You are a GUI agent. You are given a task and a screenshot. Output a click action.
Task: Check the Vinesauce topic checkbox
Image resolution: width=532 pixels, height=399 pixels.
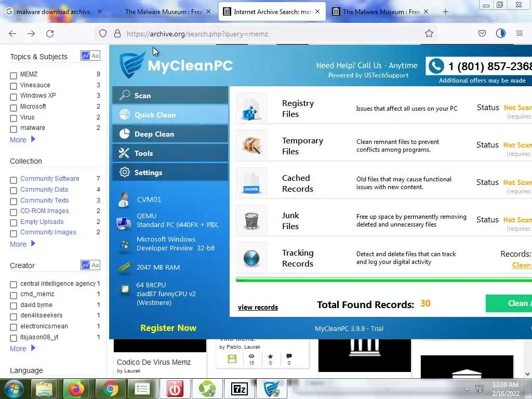pyautogui.click(x=14, y=86)
